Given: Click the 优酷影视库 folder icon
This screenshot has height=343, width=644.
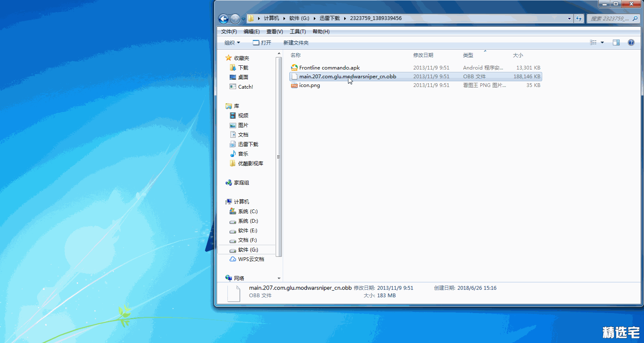Looking at the screenshot, I should [233, 163].
